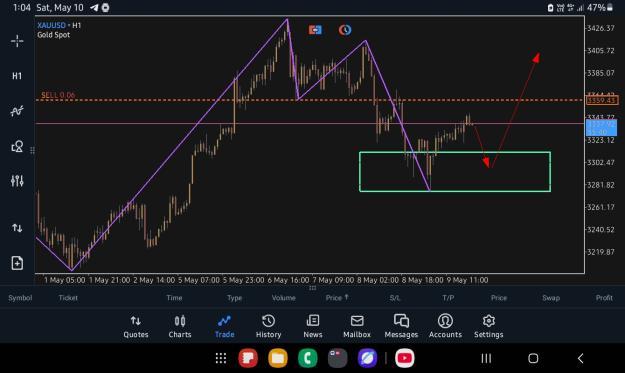
Task: Switch to the Trade tab
Action: click(x=224, y=326)
